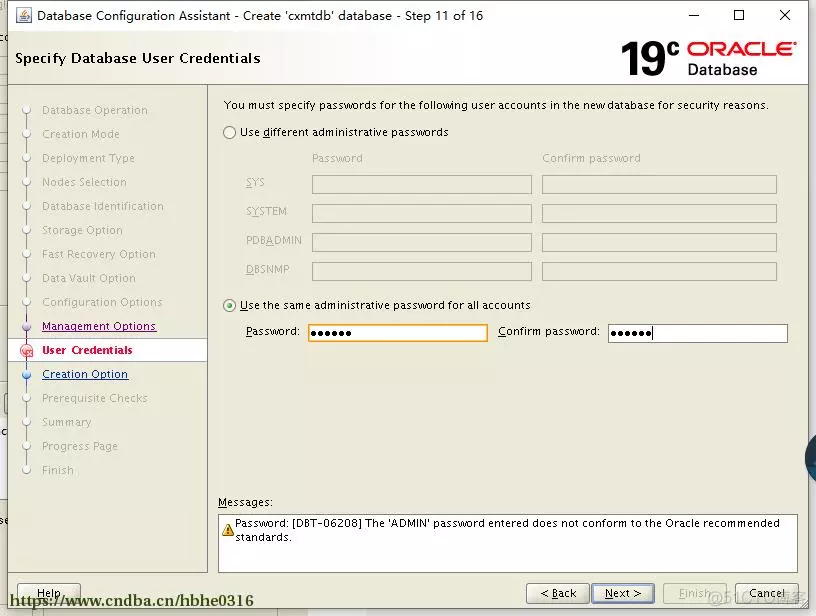Viewport: 816px width, 616px height.
Task: Click the PDBADMIN confirm password field
Action: click(x=659, y=242)
